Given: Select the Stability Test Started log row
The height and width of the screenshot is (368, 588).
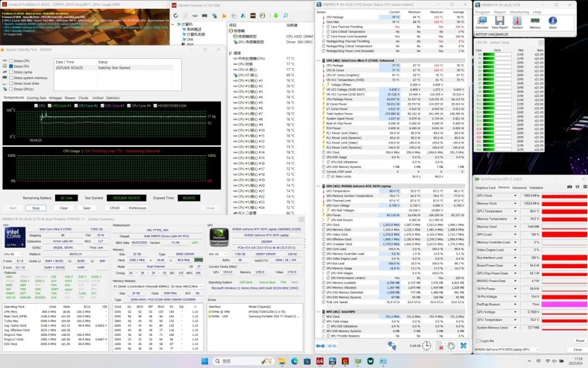Looking at the screenshot, I should pos(114,68).
